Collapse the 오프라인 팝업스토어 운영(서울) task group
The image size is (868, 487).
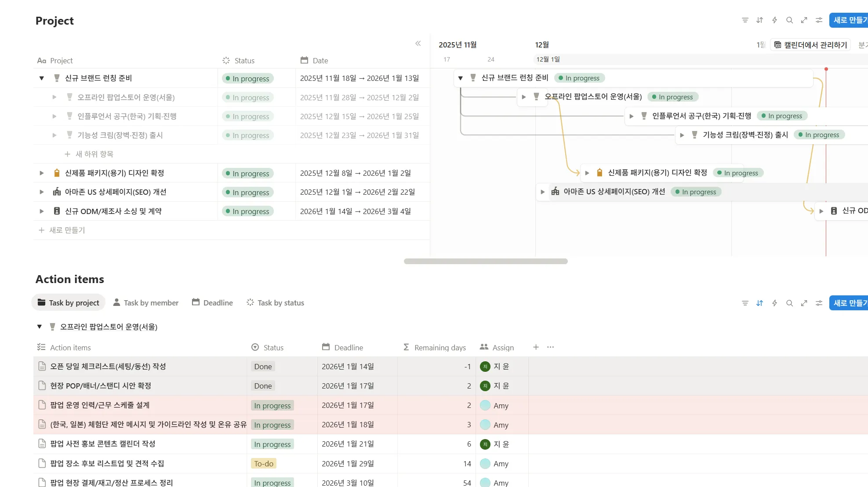coord(40,327)
